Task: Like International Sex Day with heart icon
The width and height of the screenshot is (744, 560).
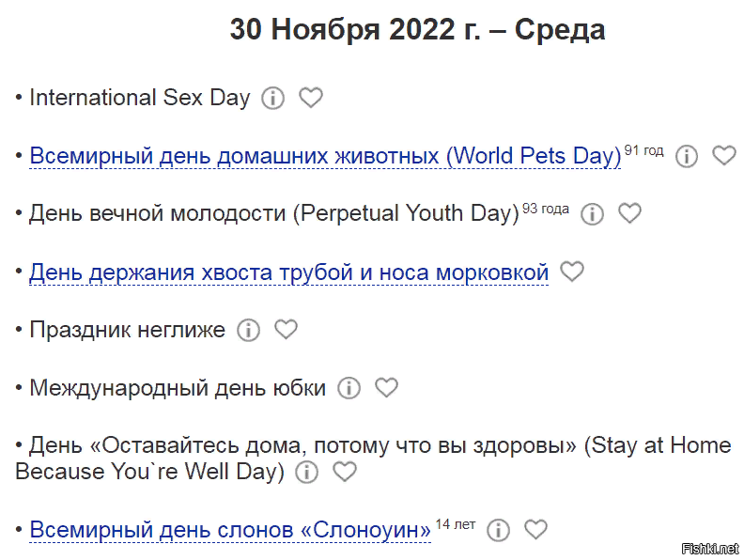Action: pyautogui.click(x=311, y=98)
